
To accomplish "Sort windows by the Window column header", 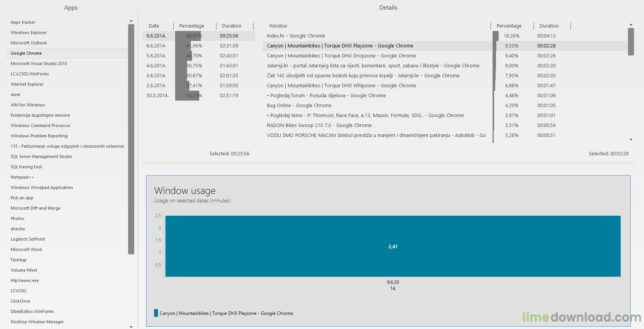I will pyautogui.click(x=278, y=26).
